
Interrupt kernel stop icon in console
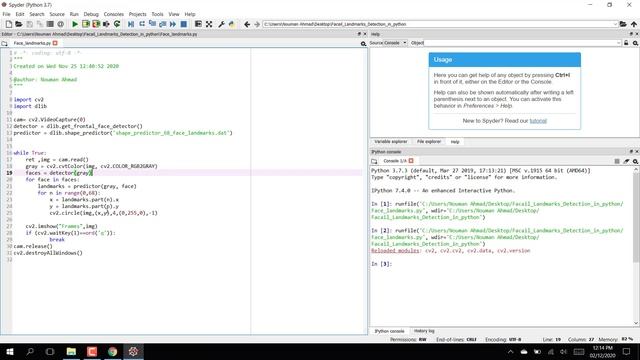[617, 161]
